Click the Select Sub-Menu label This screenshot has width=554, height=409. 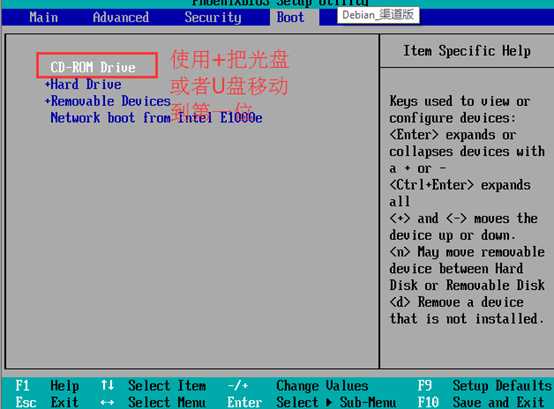pos(336,402)
